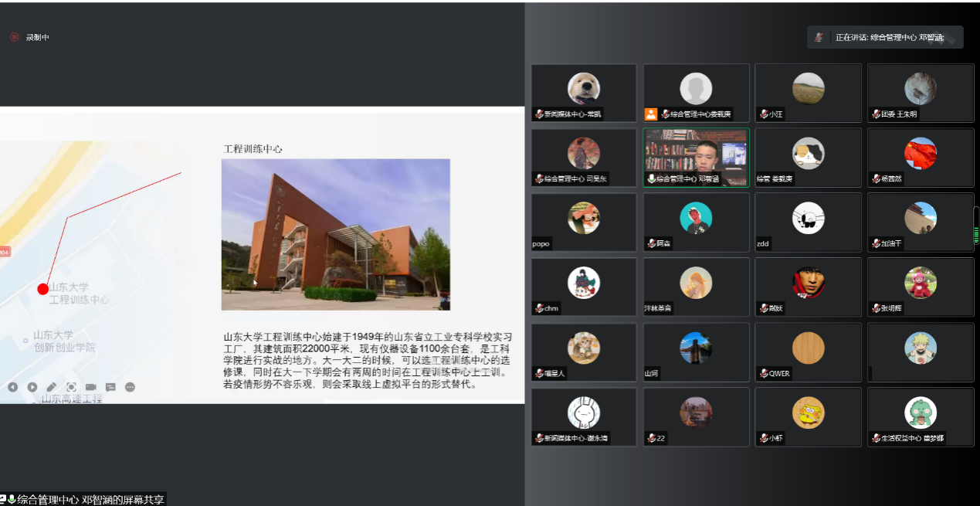Click the camera icon in slideshow toolbar
The width and height of the screenshot is (980, 506).
pyautogui.click(x=91, y=387)
